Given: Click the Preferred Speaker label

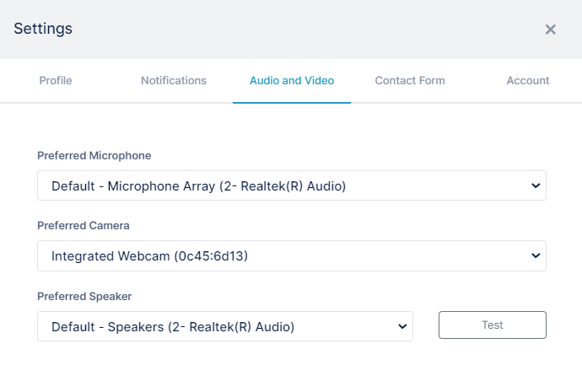Looking at the screenshot, I should (84, 296).
